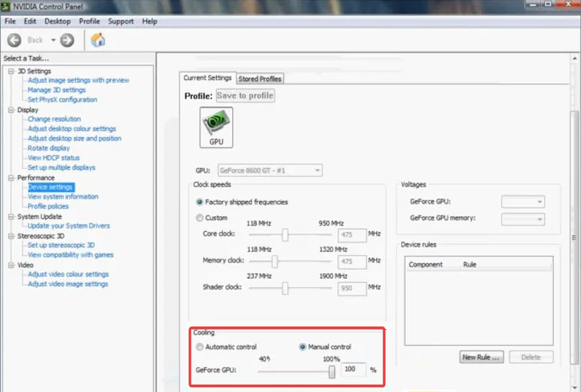Screen dimensions: 581x392
Task: Open View HDCP status
Action: coord(53,157)
